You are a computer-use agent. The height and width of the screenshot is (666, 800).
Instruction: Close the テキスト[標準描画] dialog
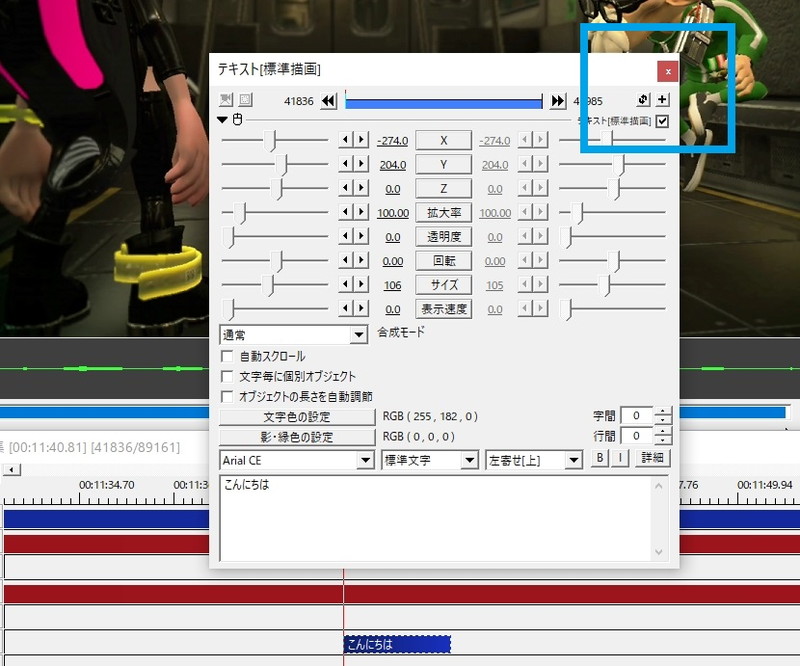(668, 71)
